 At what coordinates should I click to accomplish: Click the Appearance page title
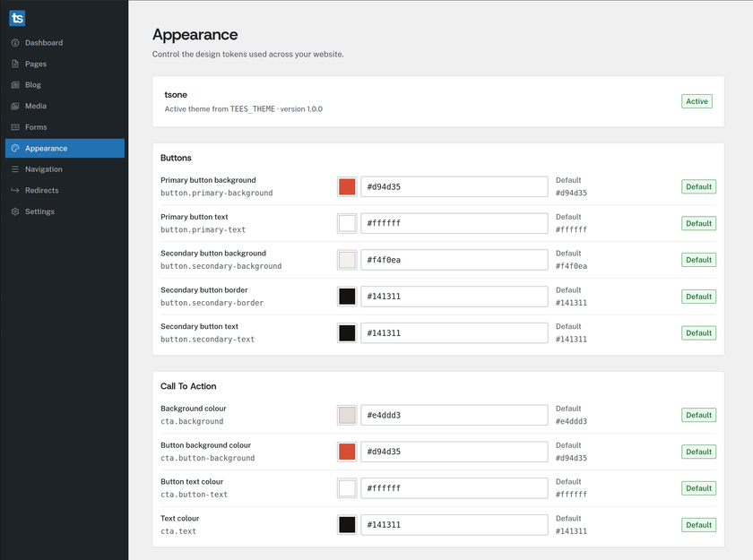pos(195,35)
